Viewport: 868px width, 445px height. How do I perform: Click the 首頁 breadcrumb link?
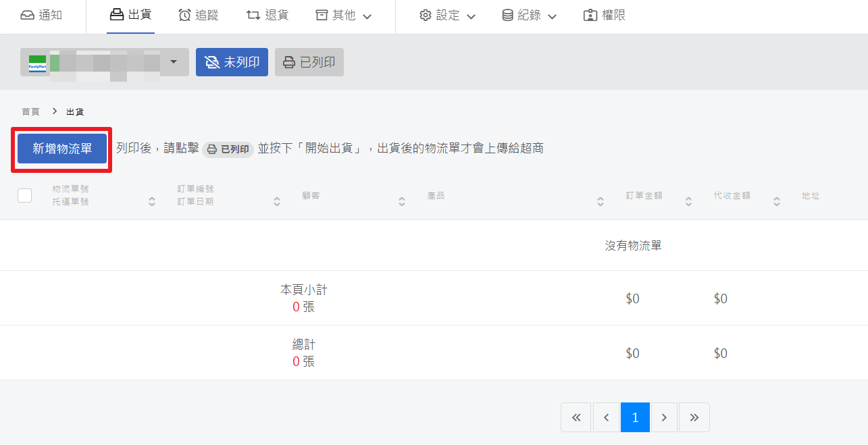[30, 111]
